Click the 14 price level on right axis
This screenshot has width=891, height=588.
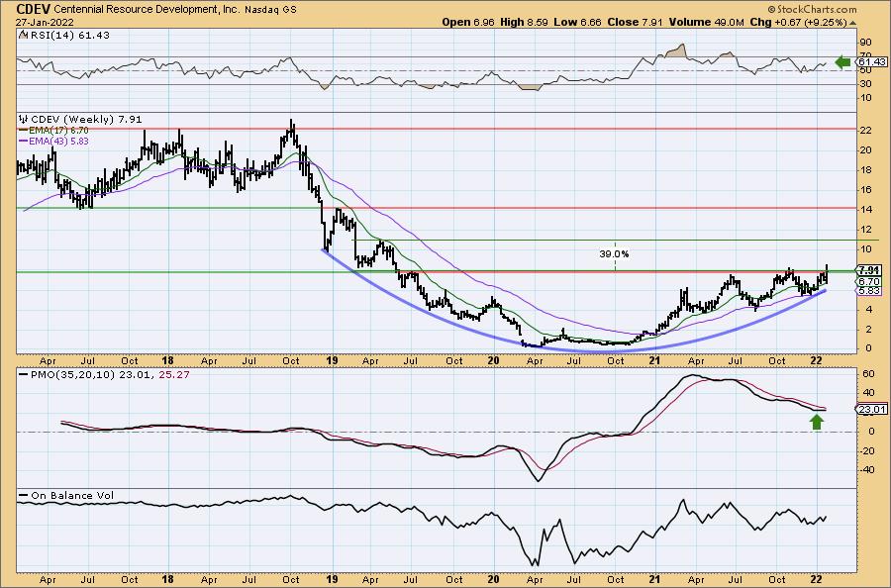coord(866,210)
